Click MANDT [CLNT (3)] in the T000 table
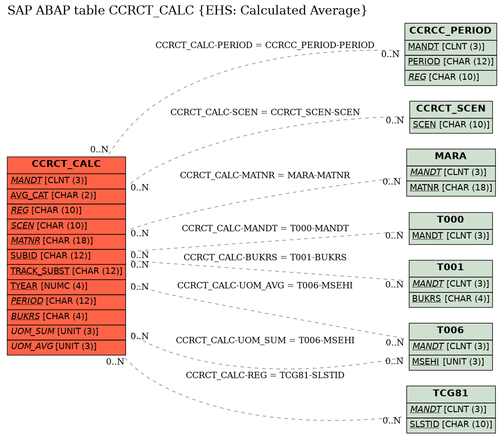 pos(451,237)
